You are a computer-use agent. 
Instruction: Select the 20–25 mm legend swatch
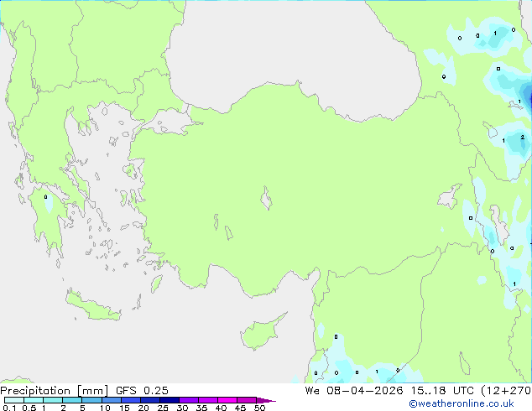(149, 400)
